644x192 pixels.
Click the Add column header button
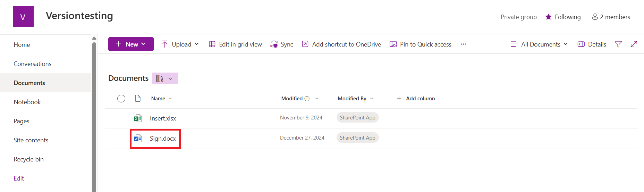(416, 99)
